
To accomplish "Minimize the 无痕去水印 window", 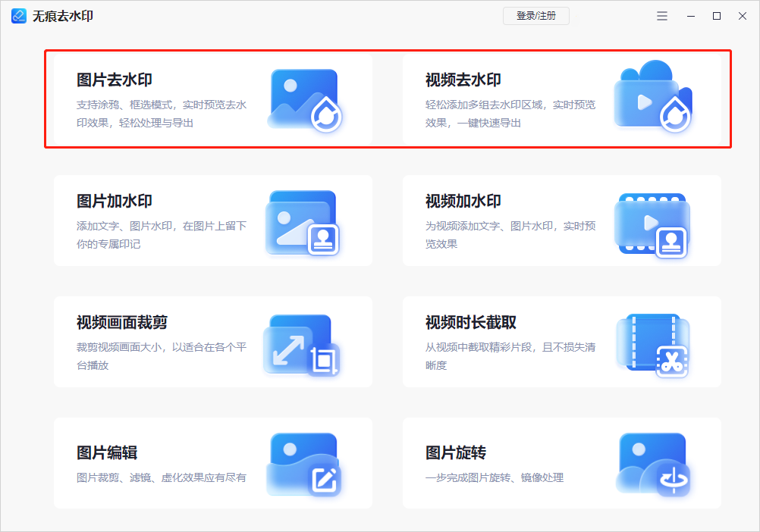I will tap(691, 16).
